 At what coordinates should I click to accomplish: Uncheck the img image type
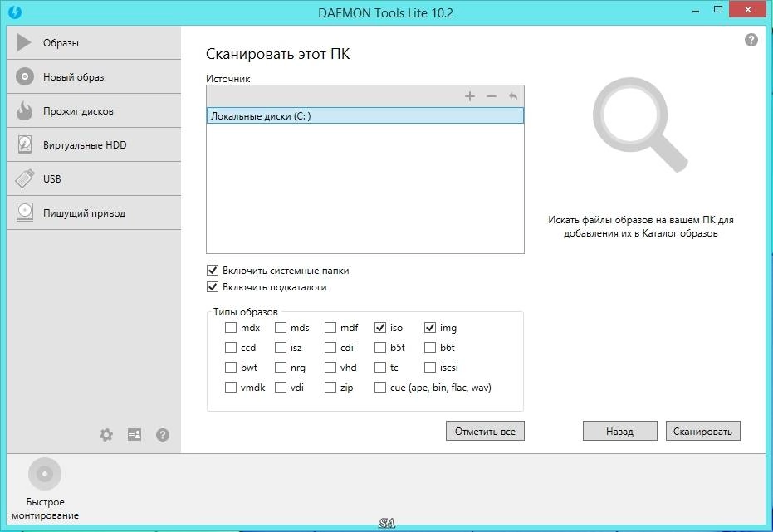coord(430,327)
